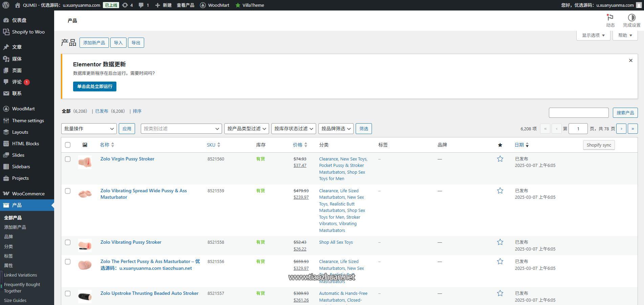Star Zolo Virgin Pussy Stroker as featured
The height and width of the screenshot is (305, 644).
pos(500,159)
